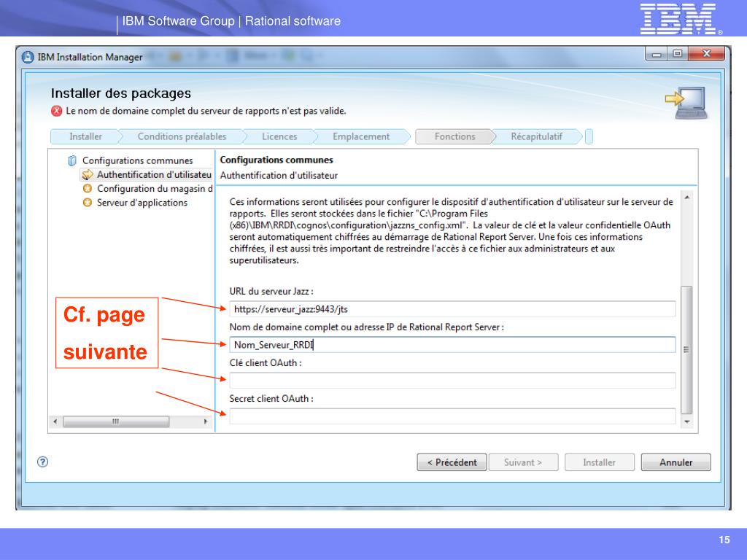Select Configuration du magasin tree item
The image size is (747, 560).
155,189
